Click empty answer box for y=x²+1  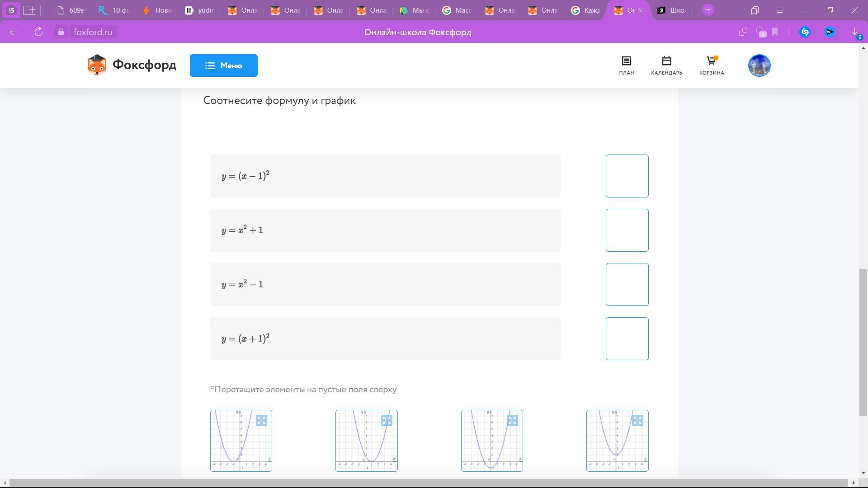(627, 230)
